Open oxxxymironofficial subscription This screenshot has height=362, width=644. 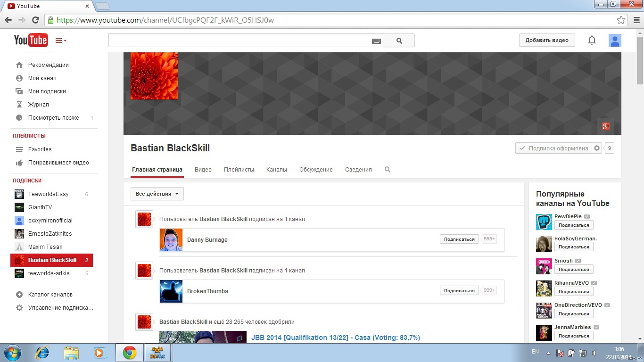(x=50, y=221)
